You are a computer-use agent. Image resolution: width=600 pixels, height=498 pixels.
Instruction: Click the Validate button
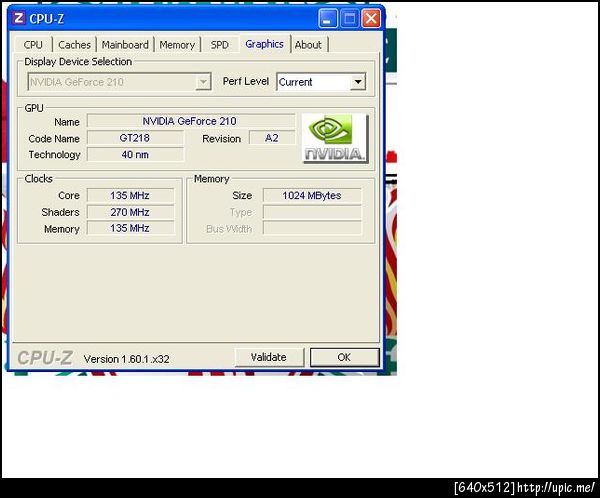[269, 357]
